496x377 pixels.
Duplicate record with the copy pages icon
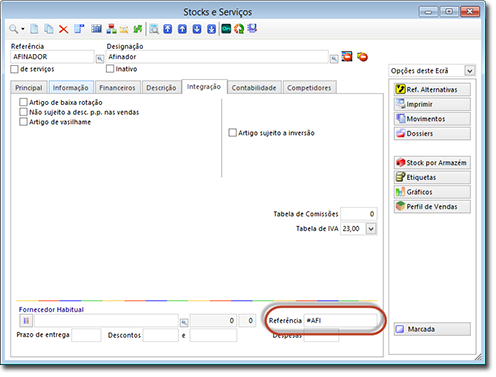coord(49,29)
